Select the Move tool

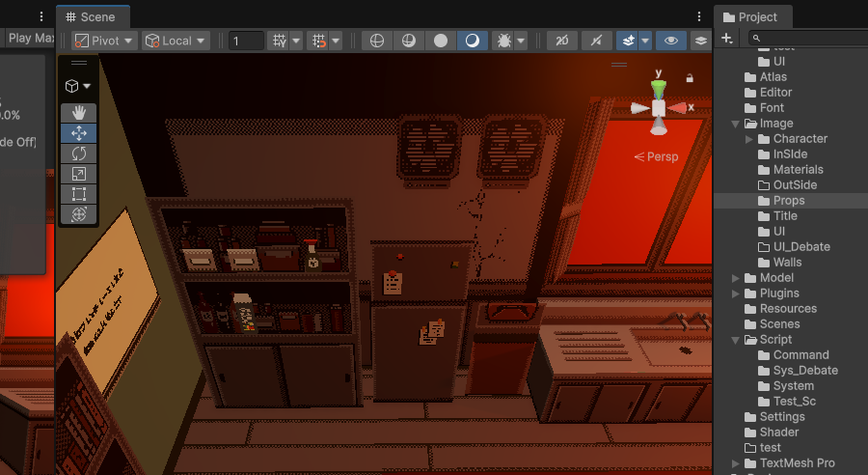tap(78, 133)
